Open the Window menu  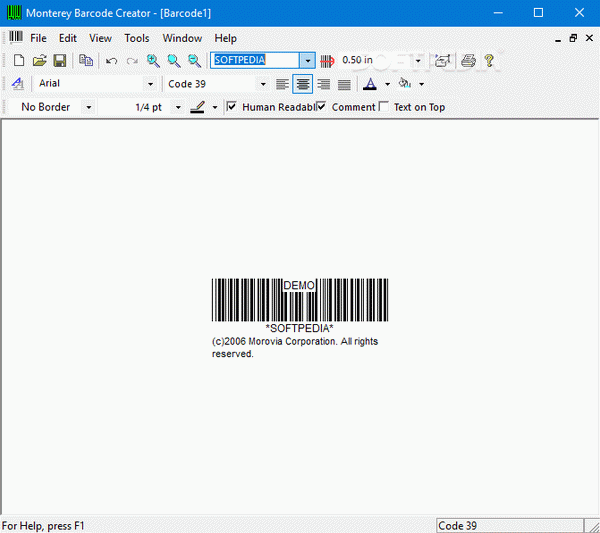[x=182, y=38]
